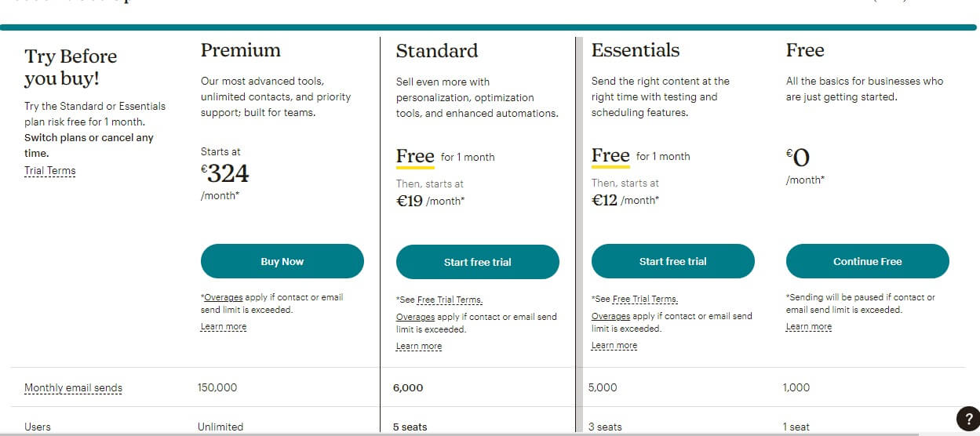Screen dimensions: 980x436
Task: Click the Overages link in Standard column
Action: tap(416, 317)
